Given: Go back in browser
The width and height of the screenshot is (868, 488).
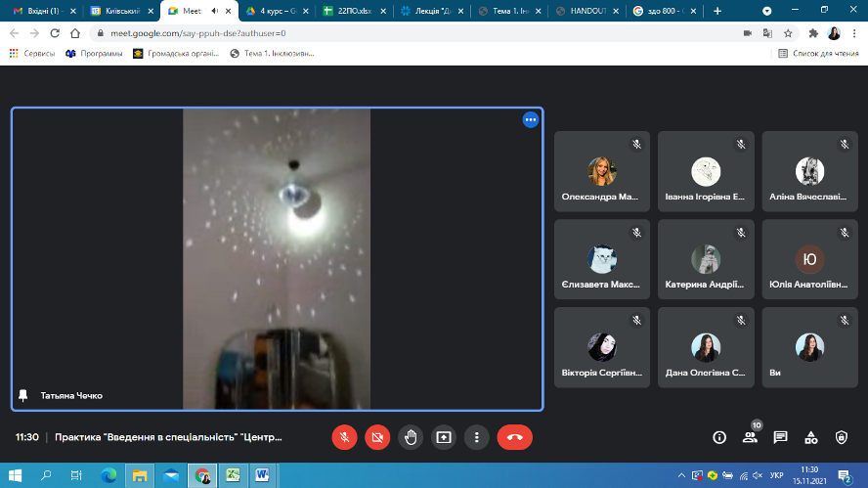Looking at the screenshot, I should (15, 33).
